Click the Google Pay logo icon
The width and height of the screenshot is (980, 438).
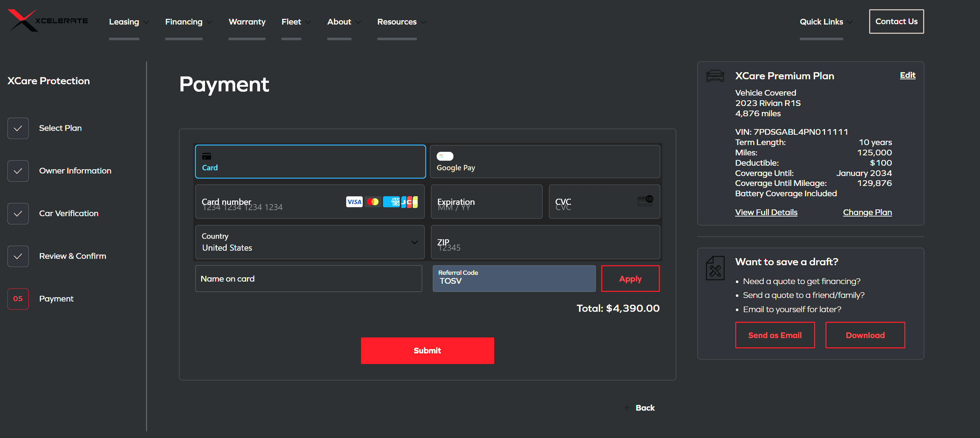445,156
